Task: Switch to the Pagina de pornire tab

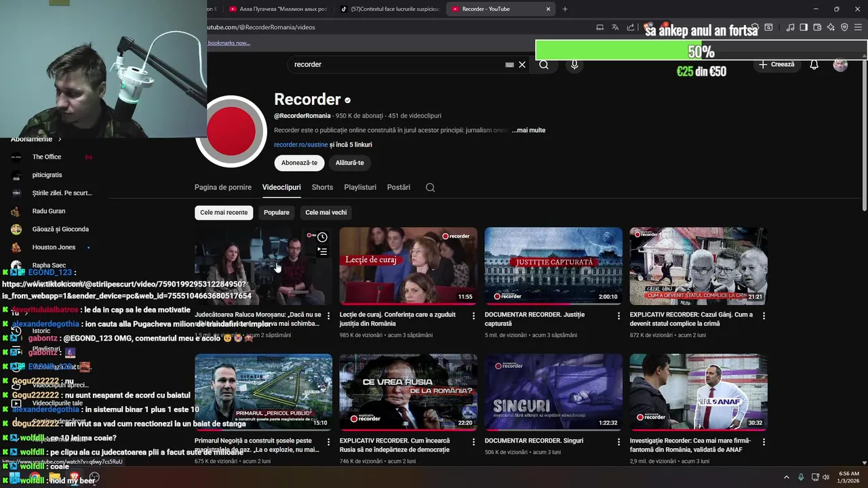Action: pyautogui.click(x=223, y=187)
